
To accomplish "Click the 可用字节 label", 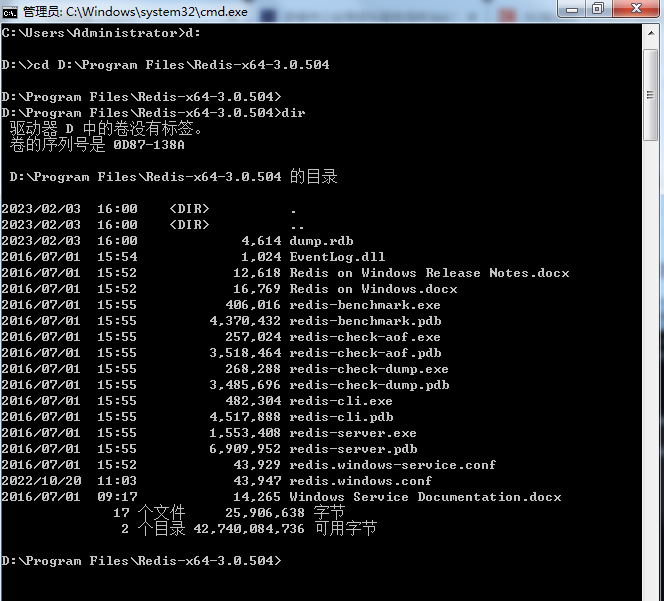I will tap(346, 529).
